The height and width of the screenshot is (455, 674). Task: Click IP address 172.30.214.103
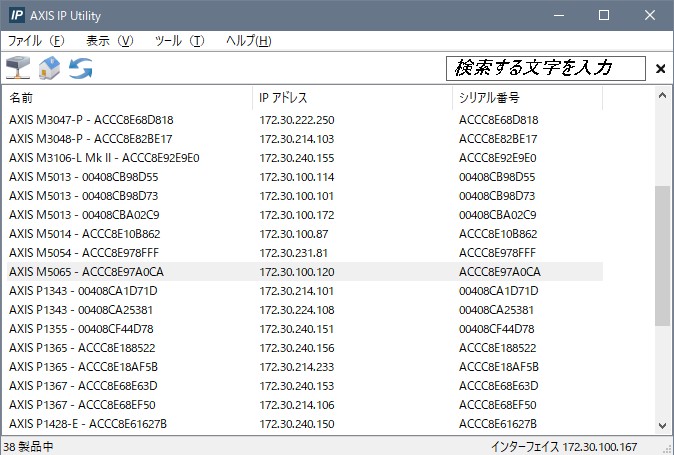pos(297,139)
